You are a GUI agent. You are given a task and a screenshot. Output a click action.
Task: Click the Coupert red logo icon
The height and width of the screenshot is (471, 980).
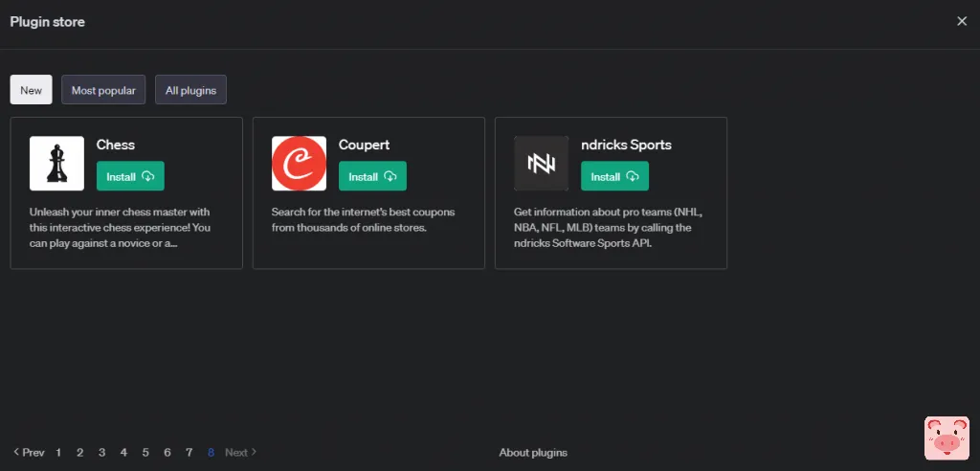click(299, 164)
